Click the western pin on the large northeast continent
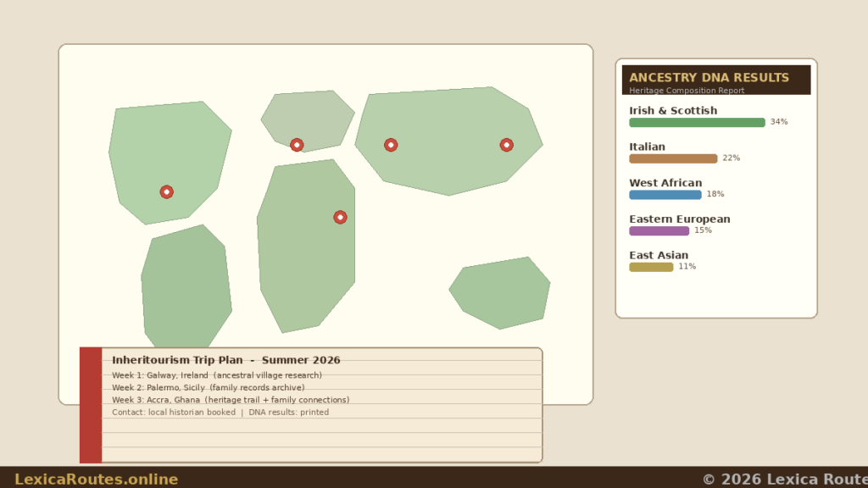 click(x=391, y=145)
